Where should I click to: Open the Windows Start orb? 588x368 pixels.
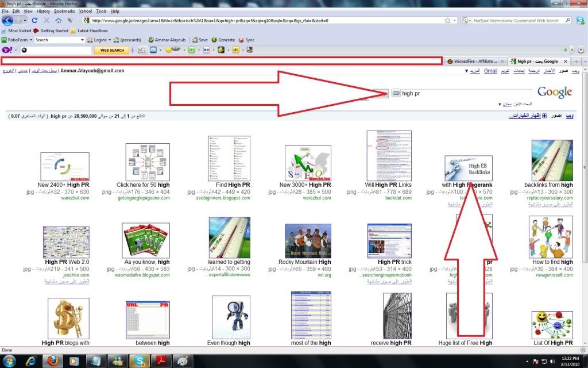[8, 361]
